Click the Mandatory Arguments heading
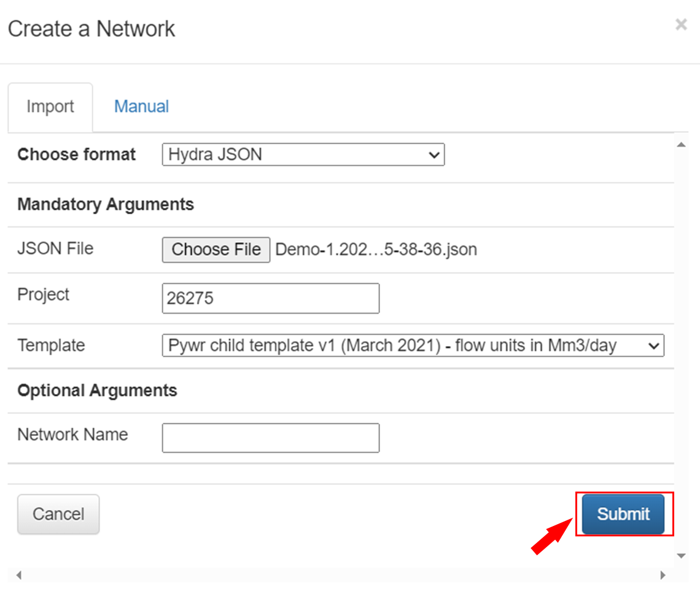 click(106, 204)
